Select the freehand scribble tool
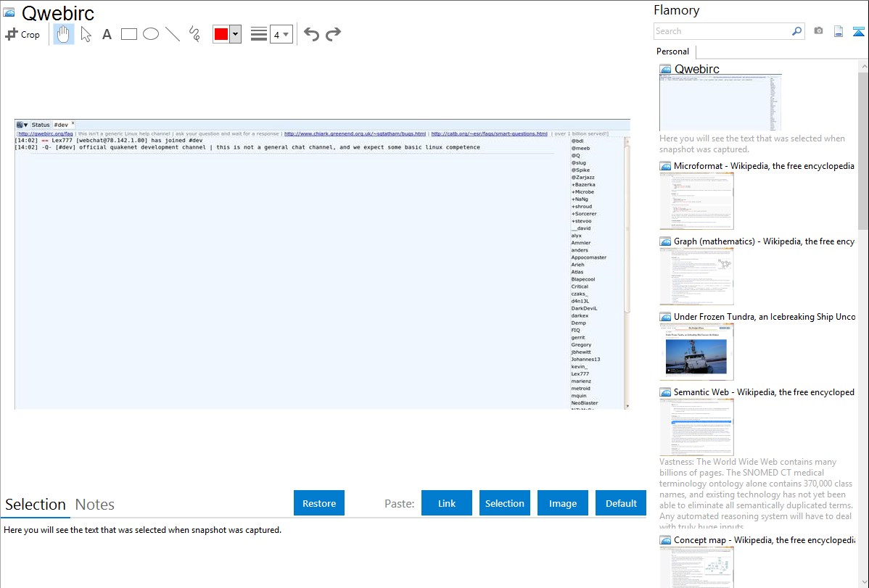 (x=194, y=34)
